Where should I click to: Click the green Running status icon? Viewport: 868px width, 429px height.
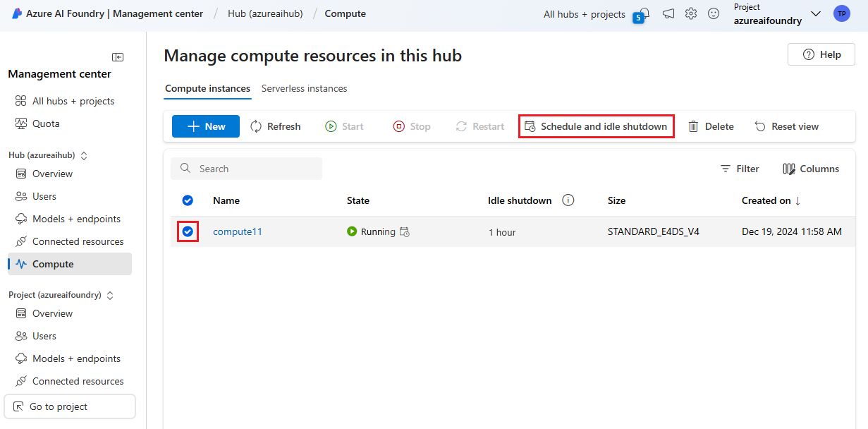pyautogui.click(x=352, y=231)
